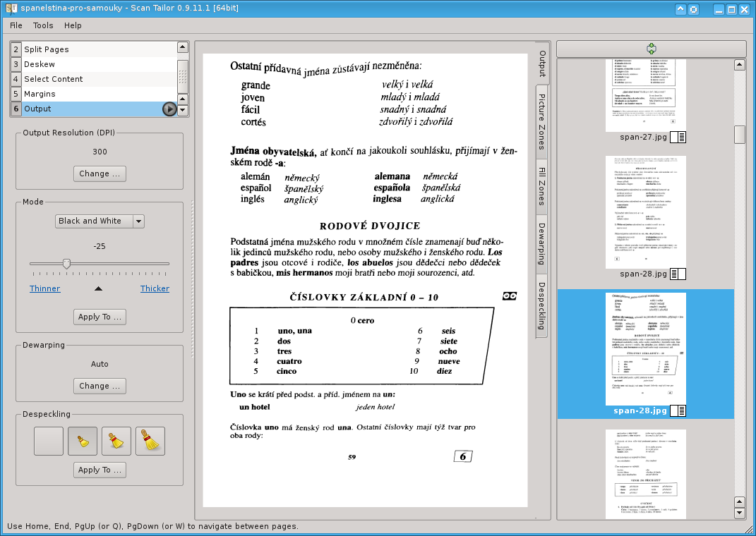Open the File menu
The height and width of the screenshot is (536, 756).
tap(16, 25)
